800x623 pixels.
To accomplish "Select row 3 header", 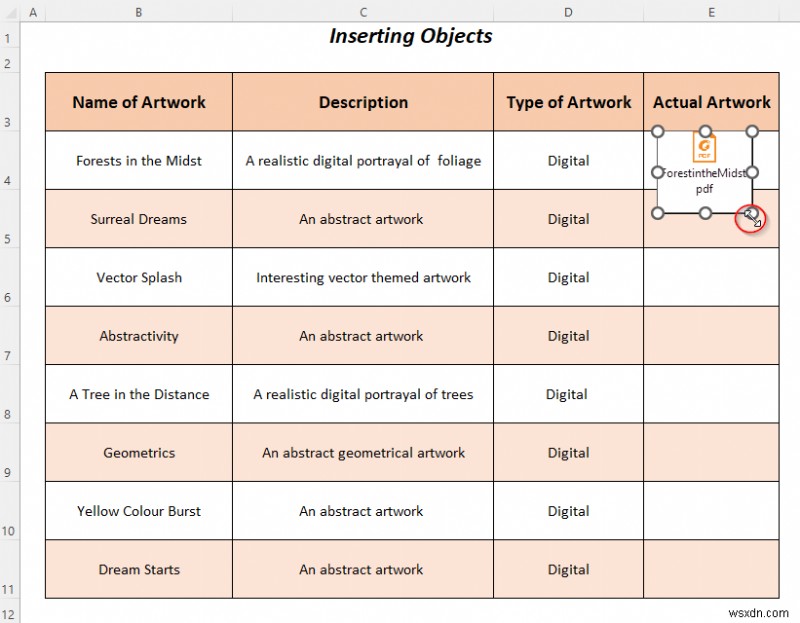I will [9, 102].
